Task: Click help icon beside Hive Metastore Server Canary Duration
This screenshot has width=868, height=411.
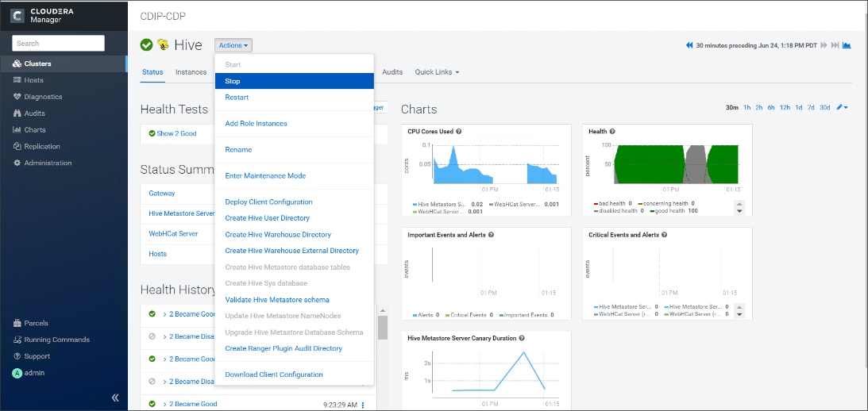Action: point(522,338)
